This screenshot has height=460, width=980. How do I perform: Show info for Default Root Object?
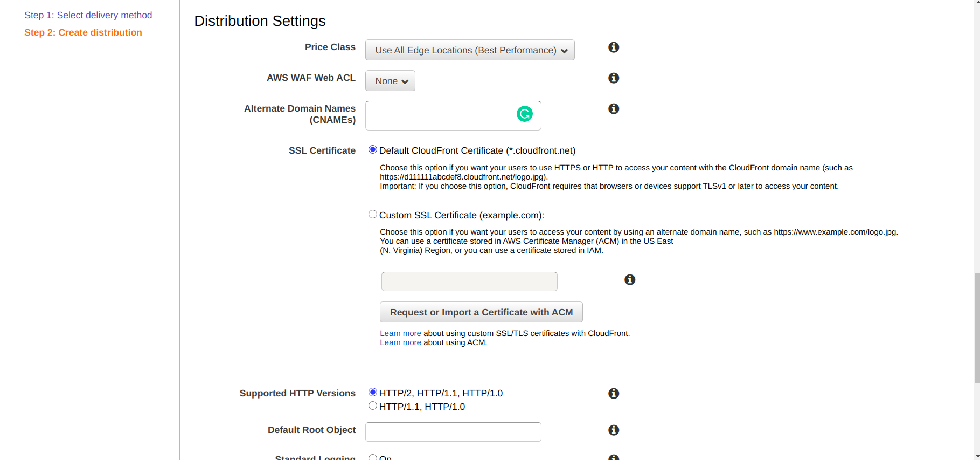pos(613,430)
